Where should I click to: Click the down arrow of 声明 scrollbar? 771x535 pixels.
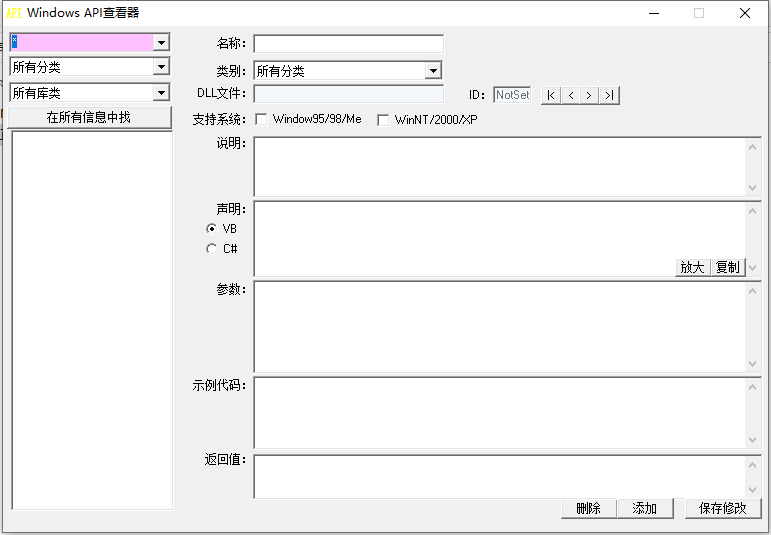click(x=752, y=268)
